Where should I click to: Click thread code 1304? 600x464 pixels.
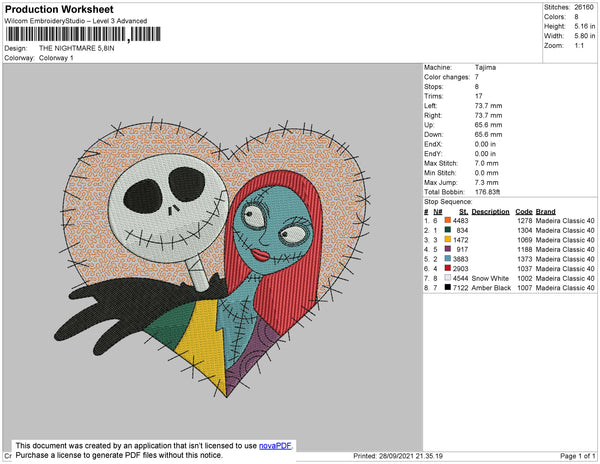[525, 230]
